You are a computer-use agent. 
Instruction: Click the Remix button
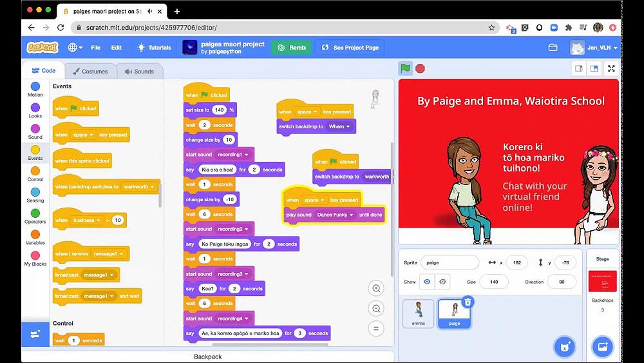pos(292,48)
